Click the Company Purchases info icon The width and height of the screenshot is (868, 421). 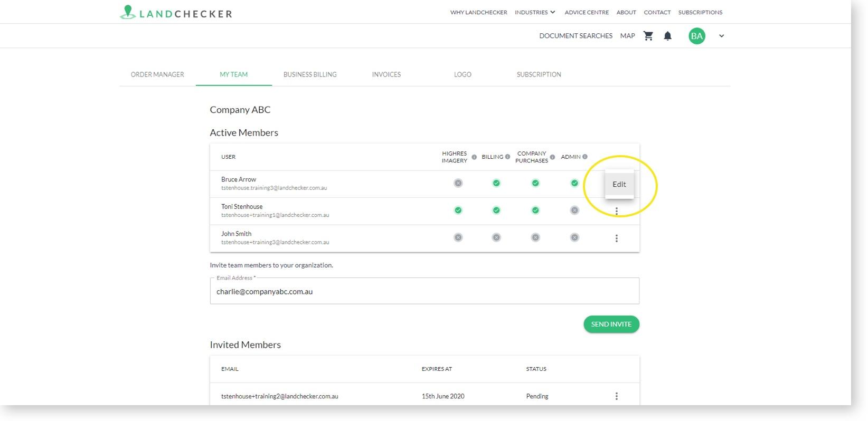(x=552, y=157)
